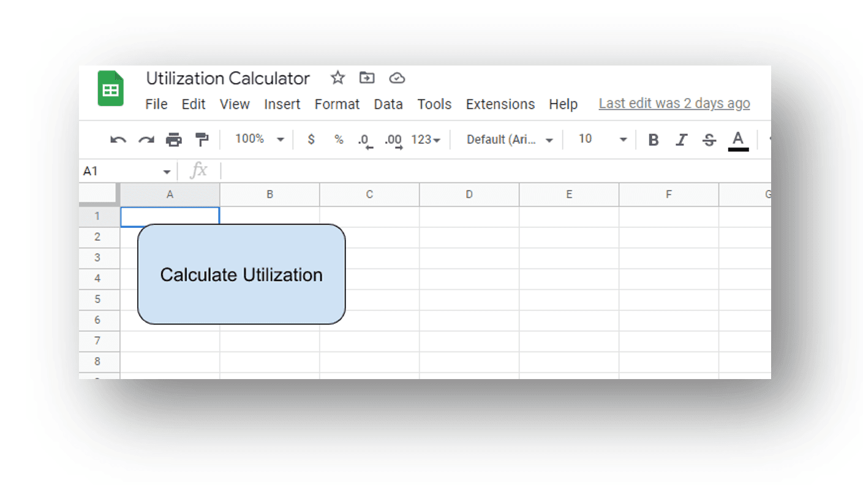
Task: Toggle bold formatting
Action: pos(654,140)
